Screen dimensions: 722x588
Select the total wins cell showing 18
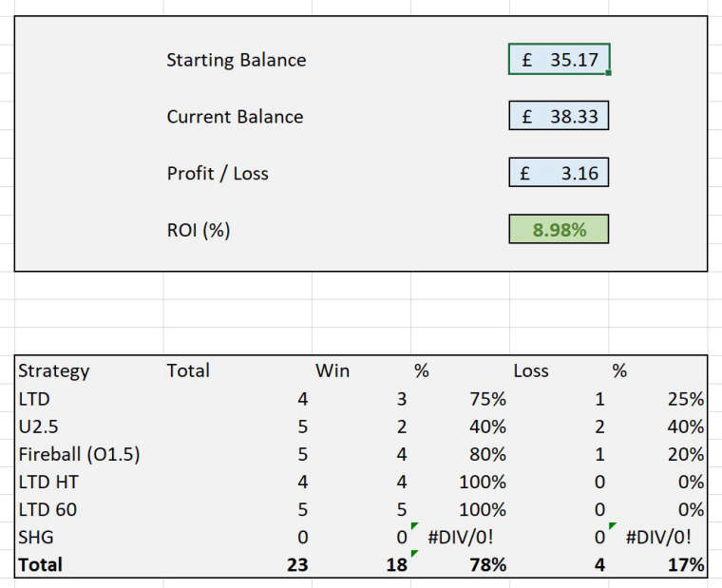395,564
